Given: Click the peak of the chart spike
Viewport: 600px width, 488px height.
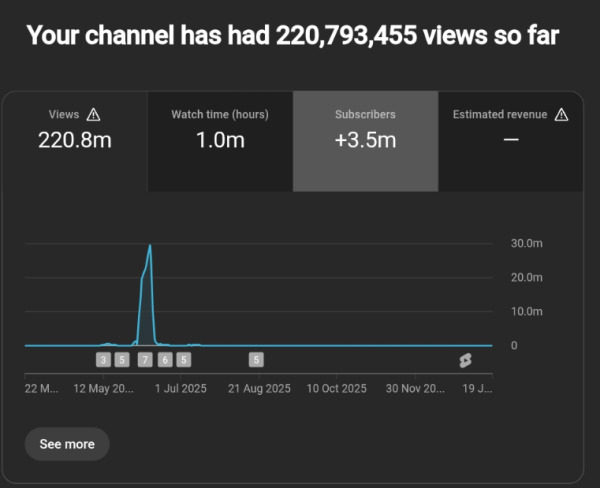Looking at the screenshot, I should click(x=150, y=246).
